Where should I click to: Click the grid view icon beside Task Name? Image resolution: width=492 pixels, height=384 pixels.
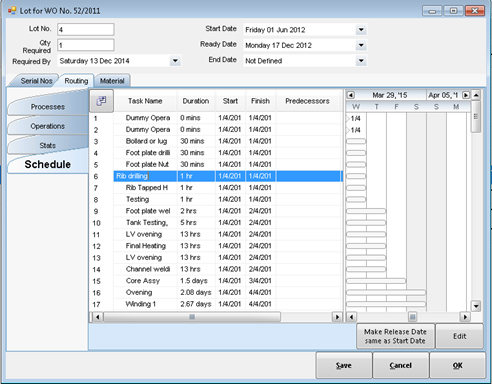click(101, 101)
